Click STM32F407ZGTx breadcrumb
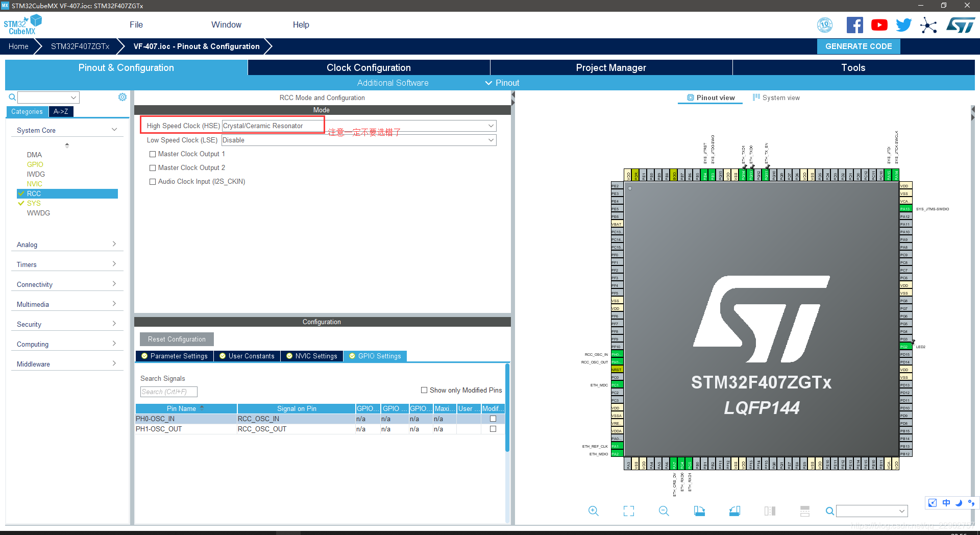Screen dimensions: 980x535 click(80, 46)
